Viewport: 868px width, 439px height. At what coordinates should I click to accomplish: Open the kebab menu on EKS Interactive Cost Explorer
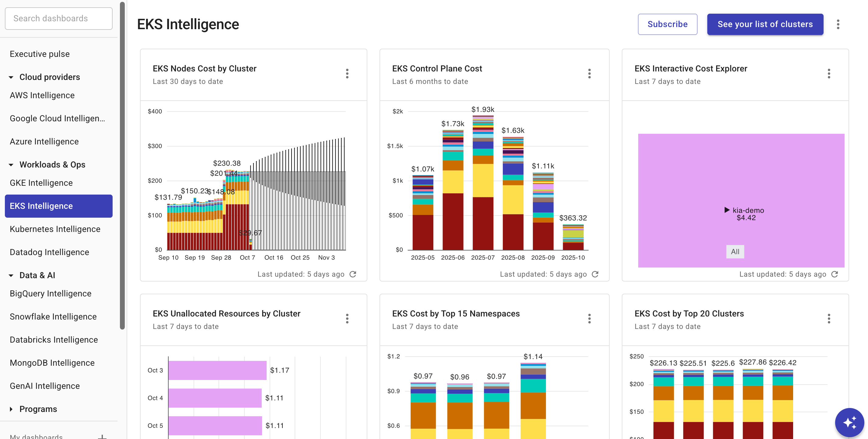point(829,74)
